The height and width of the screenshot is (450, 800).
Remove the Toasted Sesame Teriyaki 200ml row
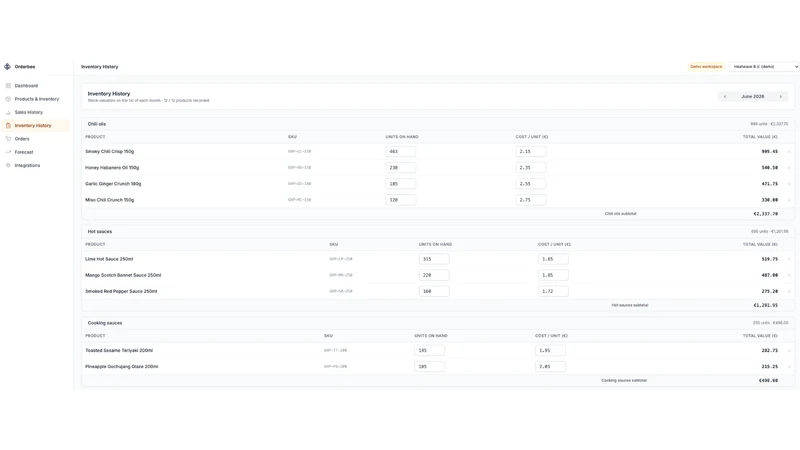pyautogui.click(x=789, y=351)
